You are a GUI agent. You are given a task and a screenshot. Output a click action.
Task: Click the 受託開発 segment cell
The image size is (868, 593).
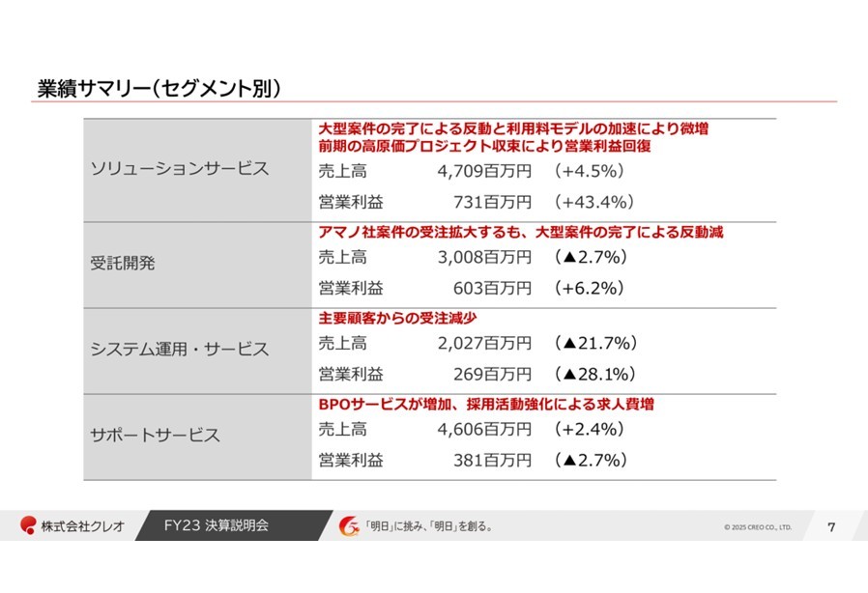pos(197,266)
